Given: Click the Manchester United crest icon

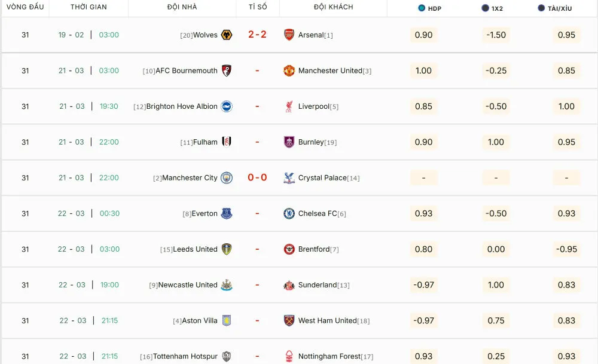Looking at the screenshot, I should [289, 71].
